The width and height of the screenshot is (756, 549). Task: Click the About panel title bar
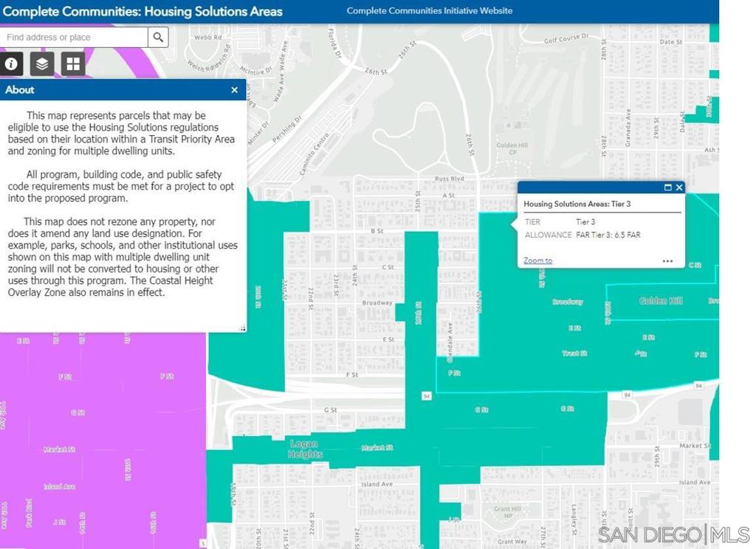111,90
